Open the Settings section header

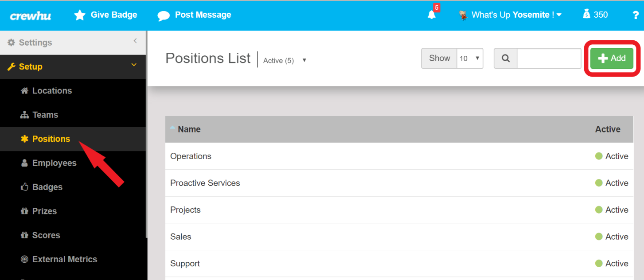tap(73, 43)
